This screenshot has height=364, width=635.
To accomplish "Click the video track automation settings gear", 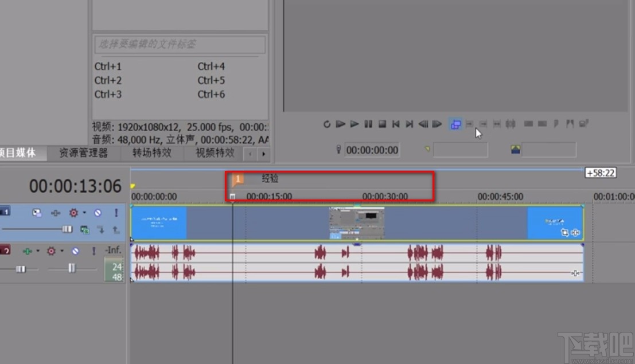I will tap(73, 213).
